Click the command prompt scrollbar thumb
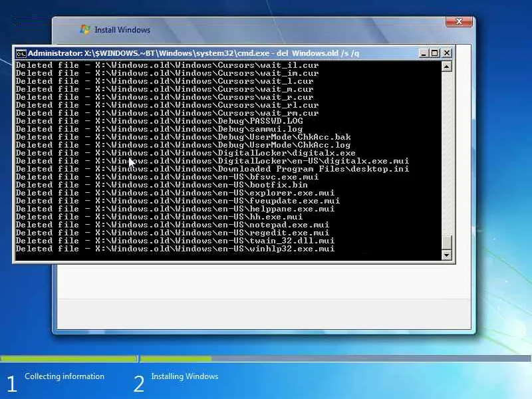This screenshot has width=532, height=399. [446, 243]
